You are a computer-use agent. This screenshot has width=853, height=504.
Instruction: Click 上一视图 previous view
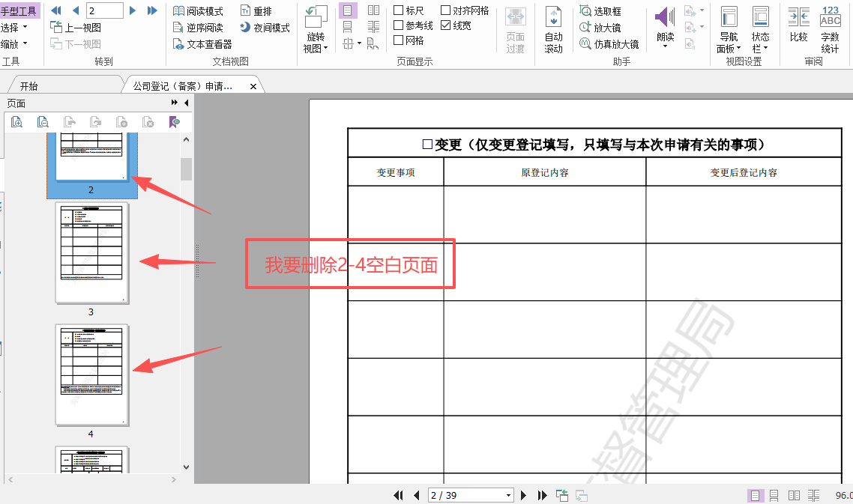(x=76, y=27)
